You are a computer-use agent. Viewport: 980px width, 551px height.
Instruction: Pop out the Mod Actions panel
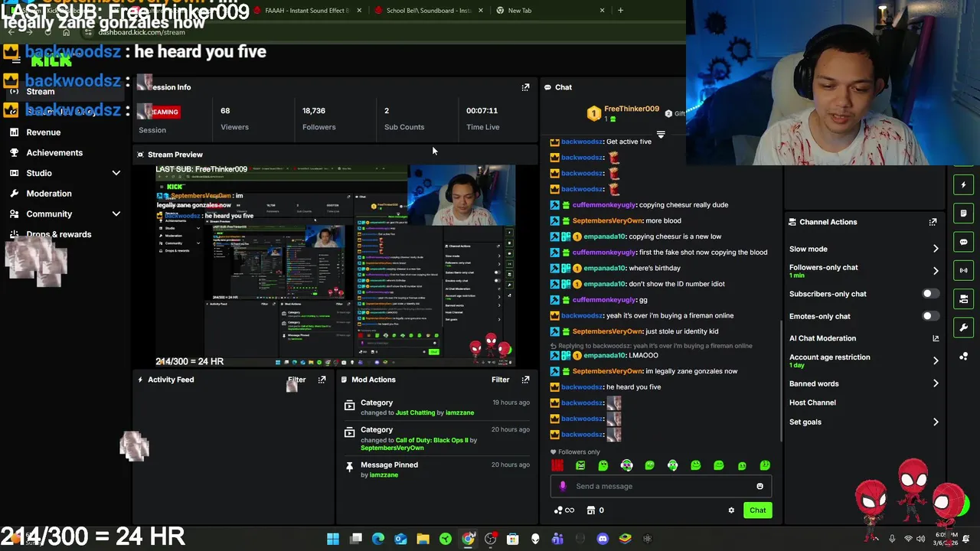pyautogui.click(x=525, y=380)
